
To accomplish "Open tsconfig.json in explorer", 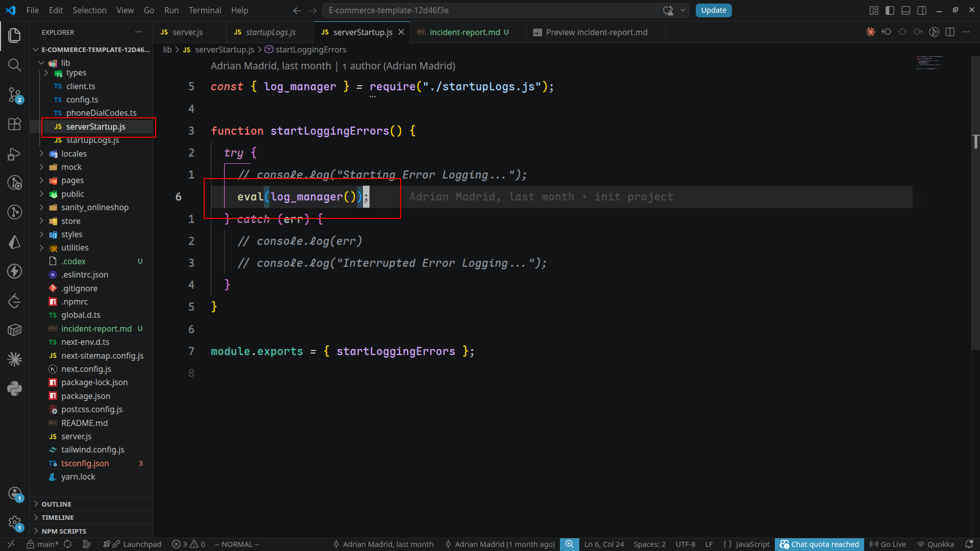I will click(x=85, y=464).
